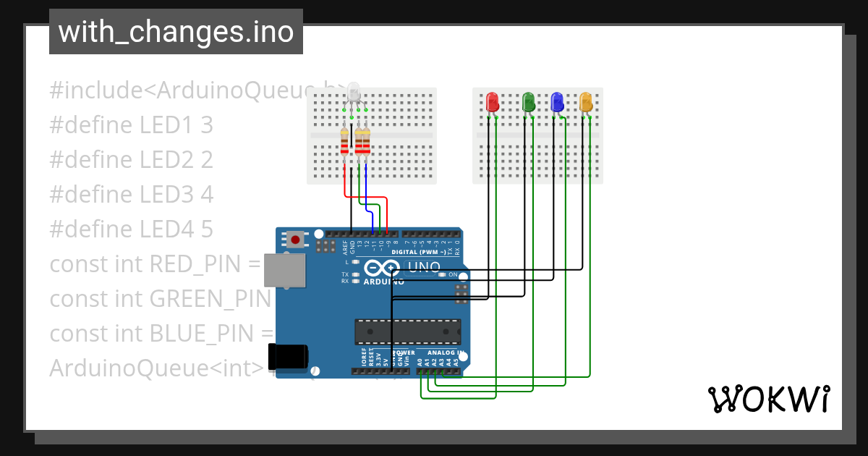The width and height of the screenshot is (868, 456).
Task: Select the with_changes.ino file tab
Action: click(175, 31)
